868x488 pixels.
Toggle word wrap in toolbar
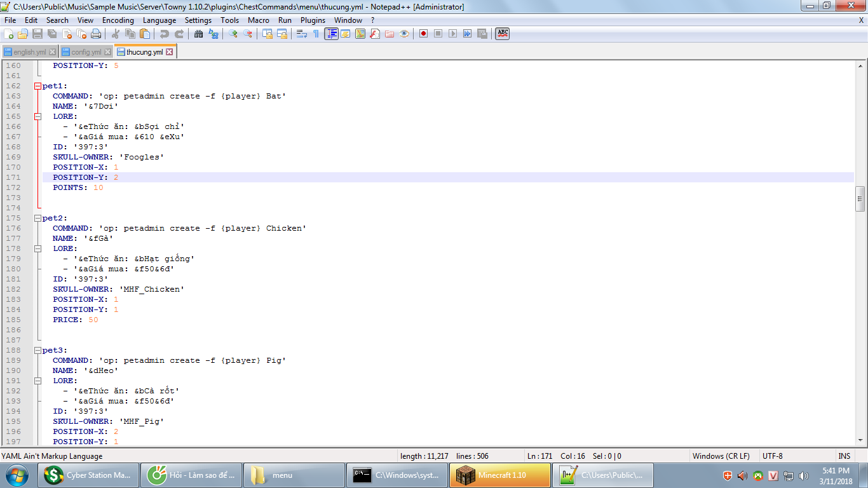(302, 34)
